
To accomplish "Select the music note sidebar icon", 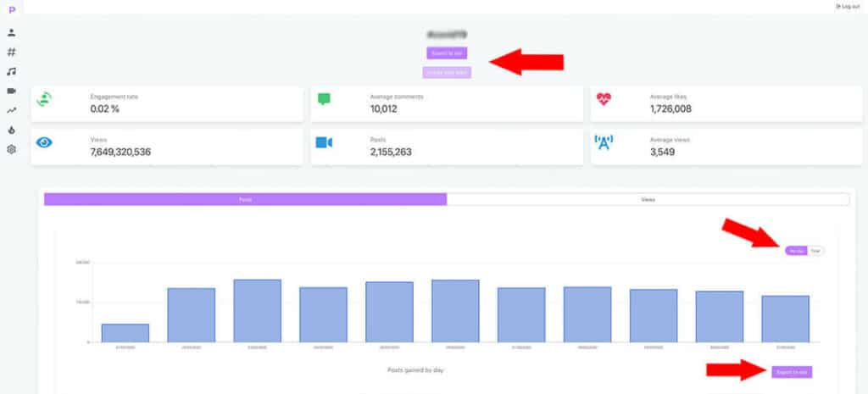I will (11, 72).
